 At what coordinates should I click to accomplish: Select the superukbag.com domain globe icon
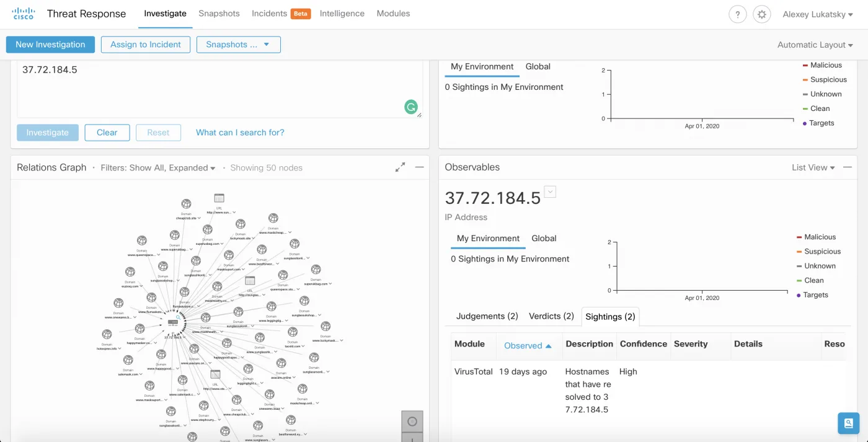(316, 269)
